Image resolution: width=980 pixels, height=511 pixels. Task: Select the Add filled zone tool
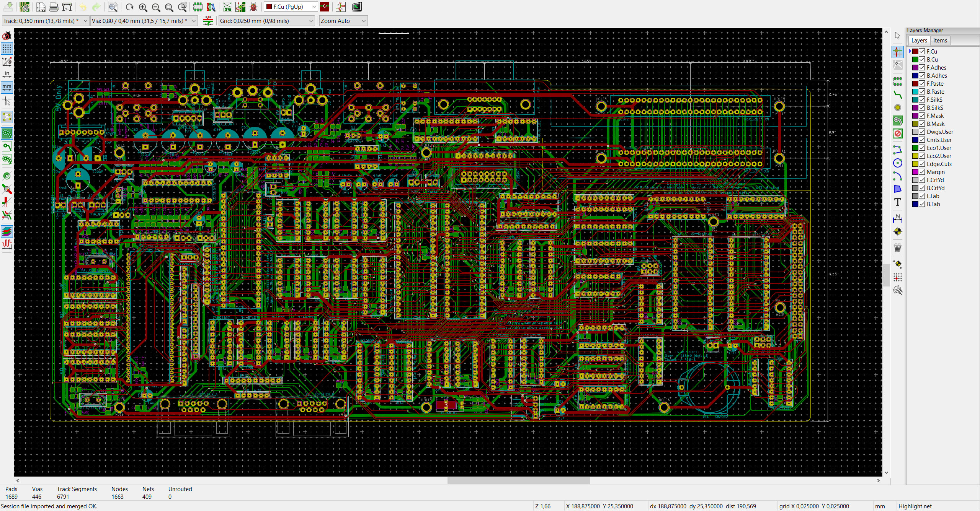pyautogui.click(x=897, y=120)
